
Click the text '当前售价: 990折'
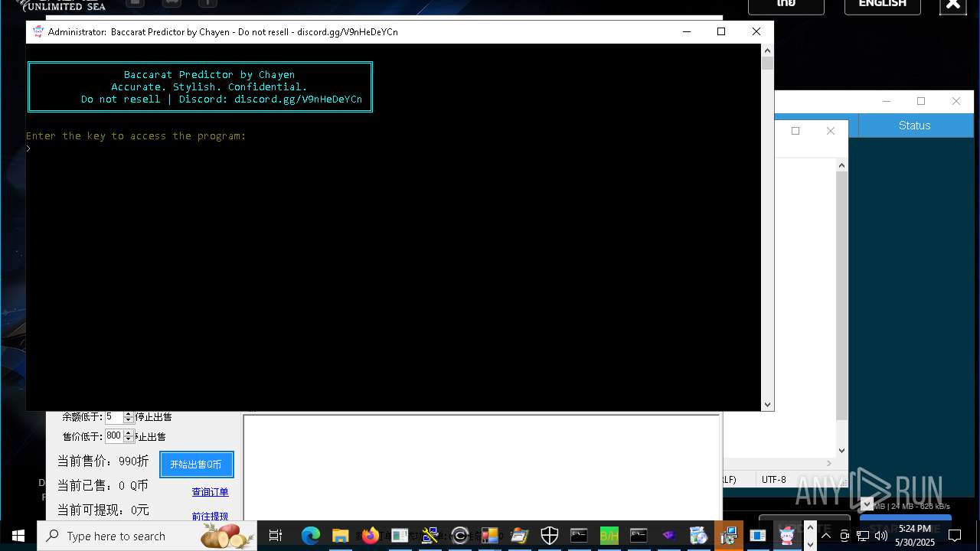pyautogui.click(x=103, y=461)
